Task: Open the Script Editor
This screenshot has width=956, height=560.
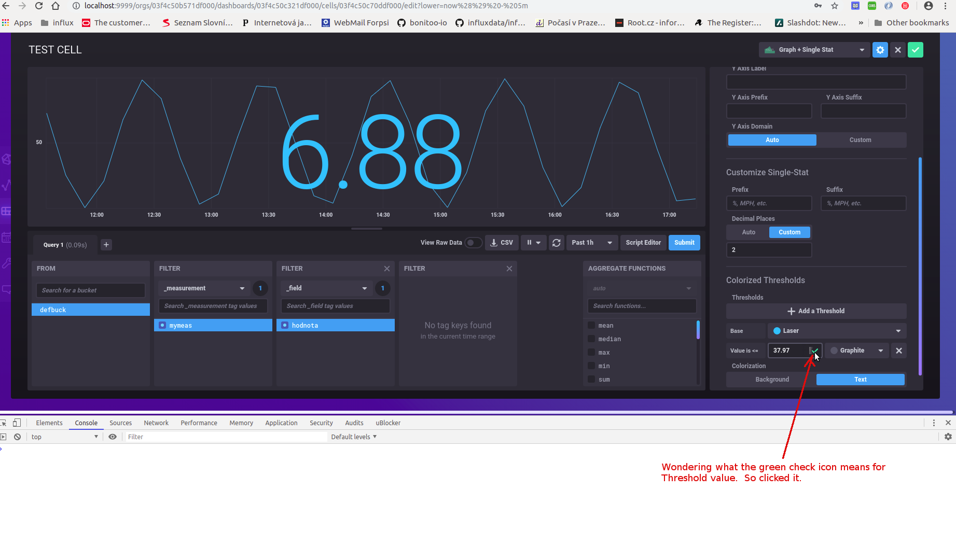Action: click(x=643, y=242)
